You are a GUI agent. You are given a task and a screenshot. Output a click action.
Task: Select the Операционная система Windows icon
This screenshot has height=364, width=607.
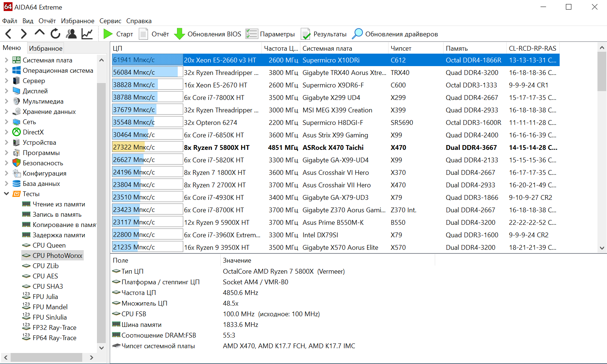(17, 70)
